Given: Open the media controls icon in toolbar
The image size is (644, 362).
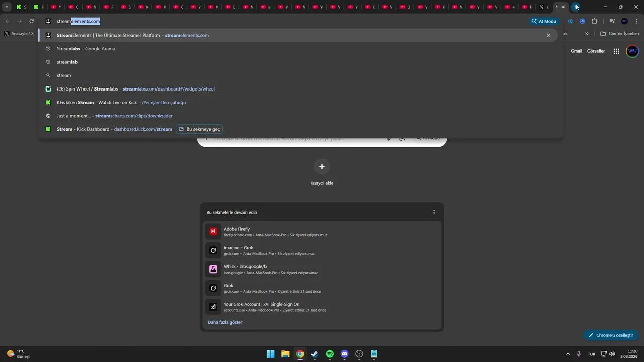Looking at the screenshot, I should click(612, 21).
